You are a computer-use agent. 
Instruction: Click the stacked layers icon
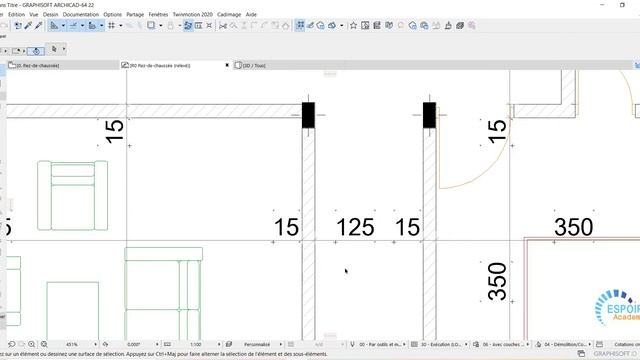pos(377,25)
